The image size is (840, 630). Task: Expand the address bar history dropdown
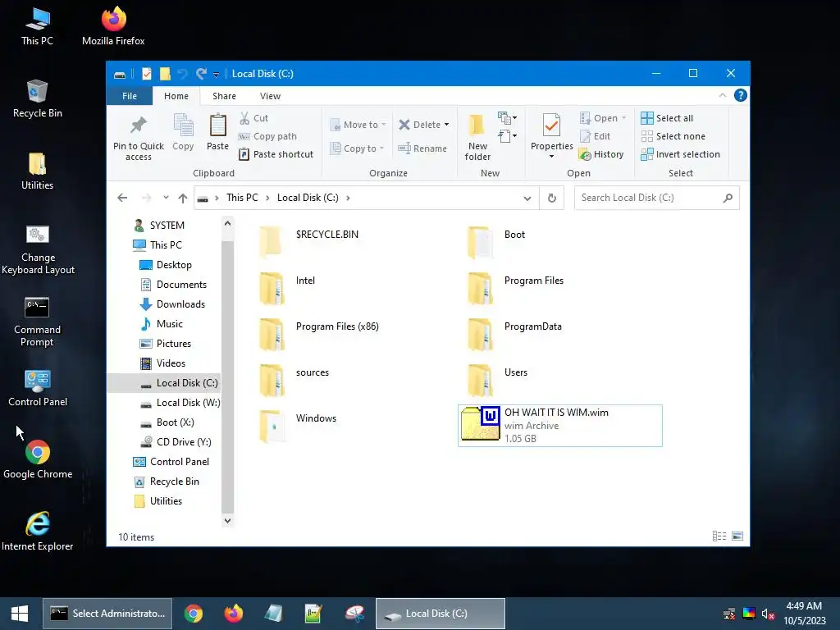pyautogui.click(x=527, y=198)
